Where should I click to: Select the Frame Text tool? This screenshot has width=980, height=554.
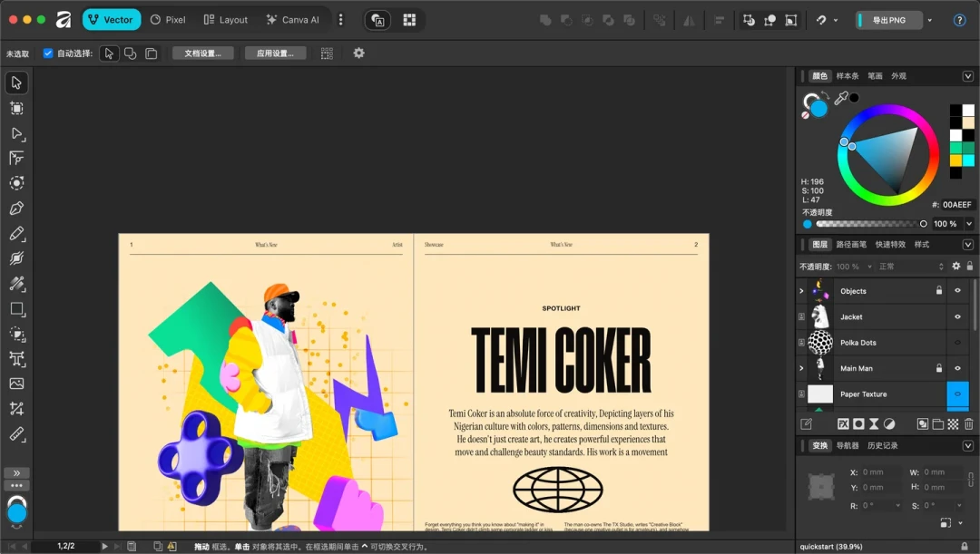[x=17, y=359]
